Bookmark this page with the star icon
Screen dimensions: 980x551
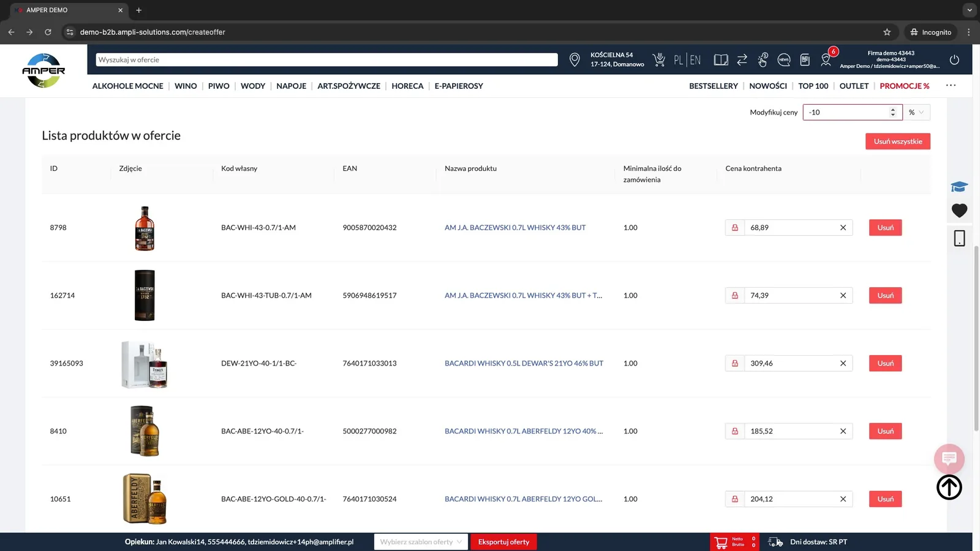click(887, 32)
